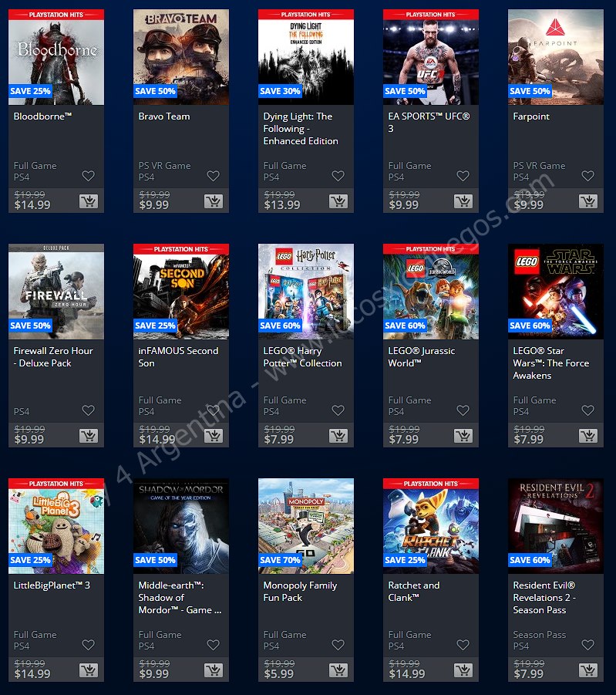This screenshot has height=695, width=616.
Task: Toggle wishlist heart for LittleBigPlanet 3
Action: (88, 645)
